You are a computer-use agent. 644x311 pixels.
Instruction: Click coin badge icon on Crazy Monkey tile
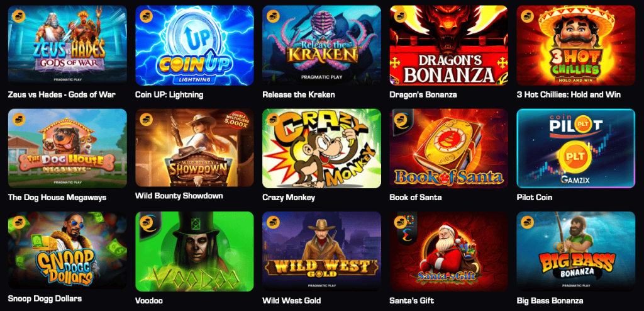coord(274,119)
